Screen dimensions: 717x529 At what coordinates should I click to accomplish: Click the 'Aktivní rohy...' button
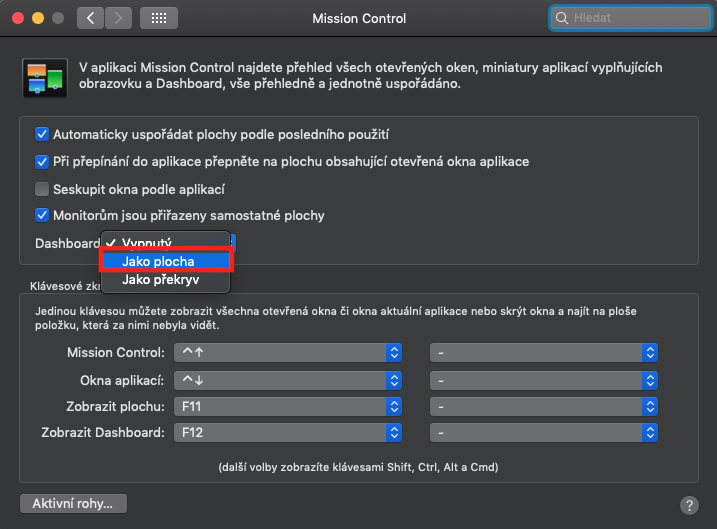pos(73,503)
